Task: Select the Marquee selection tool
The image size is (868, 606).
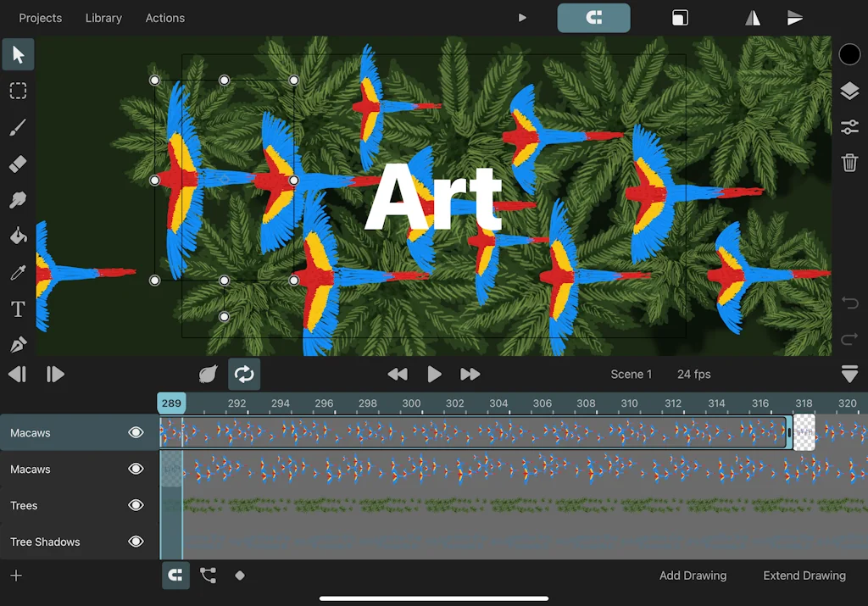Action: [18, 91]
